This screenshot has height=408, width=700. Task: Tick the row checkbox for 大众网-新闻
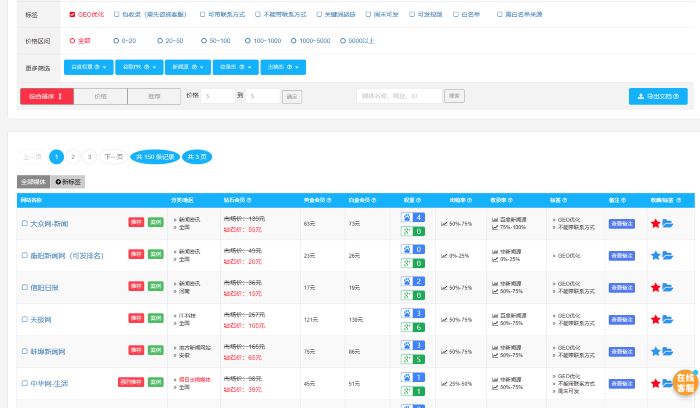click(x=25, y=223)
